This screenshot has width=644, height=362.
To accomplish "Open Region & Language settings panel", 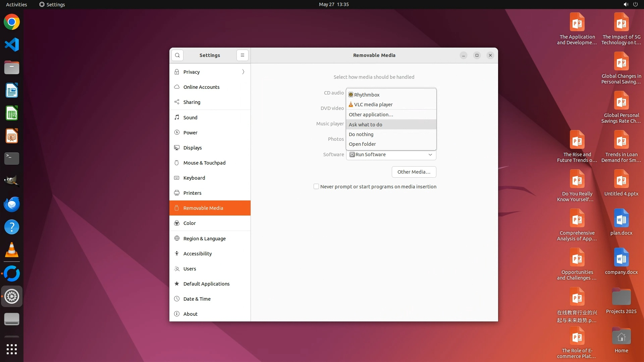I will 204,239.
